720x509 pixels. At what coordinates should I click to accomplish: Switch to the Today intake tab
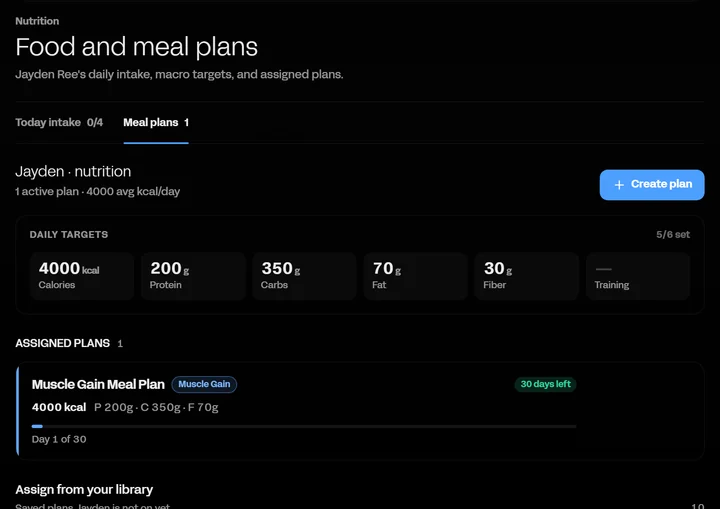tap(59, 123)
